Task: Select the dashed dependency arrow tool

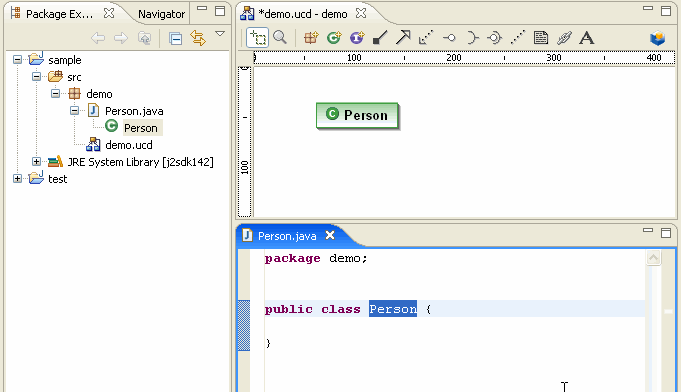Action: [426, 38]
